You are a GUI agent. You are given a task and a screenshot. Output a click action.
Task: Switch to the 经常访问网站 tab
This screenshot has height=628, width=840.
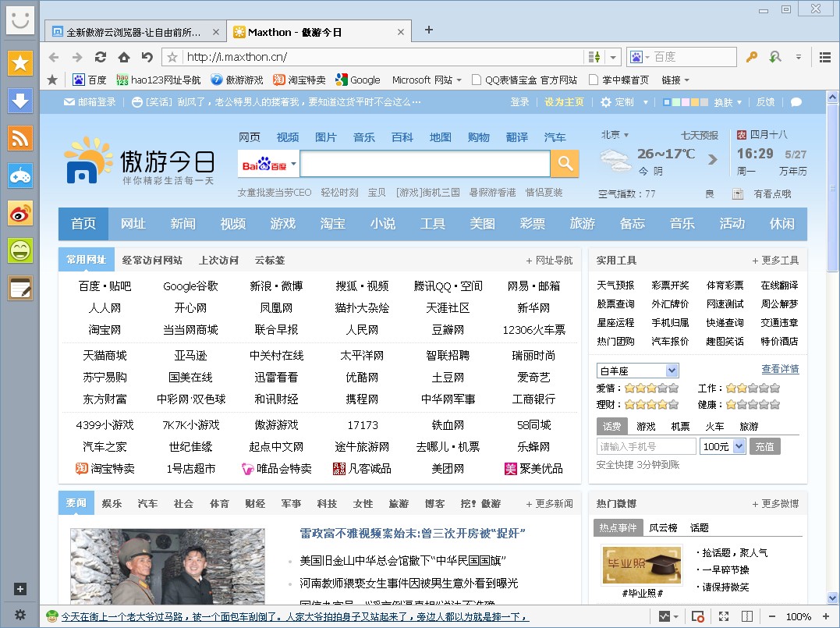pyautogui.click(x=152, y=260)
